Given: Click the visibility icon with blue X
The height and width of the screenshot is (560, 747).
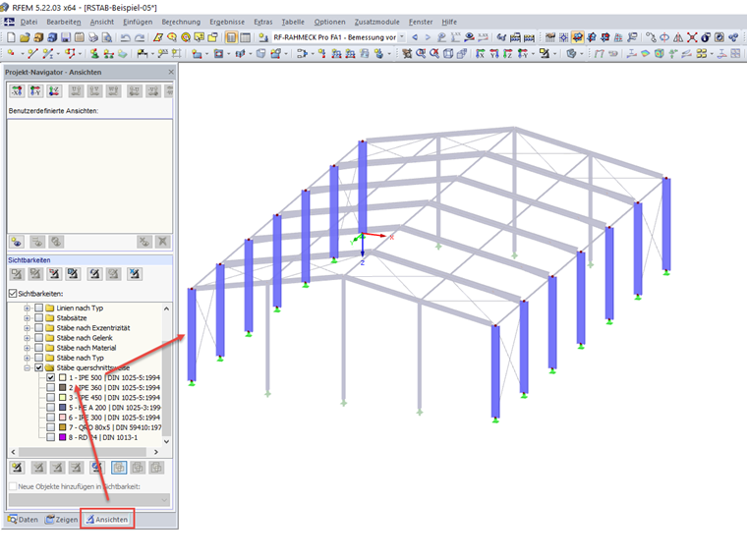Looking at the screenshot, I should (x=135, y=274).
